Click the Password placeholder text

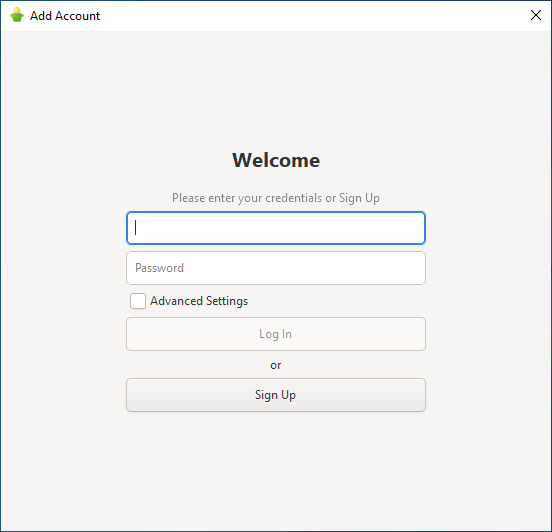[x=159, y=268]
